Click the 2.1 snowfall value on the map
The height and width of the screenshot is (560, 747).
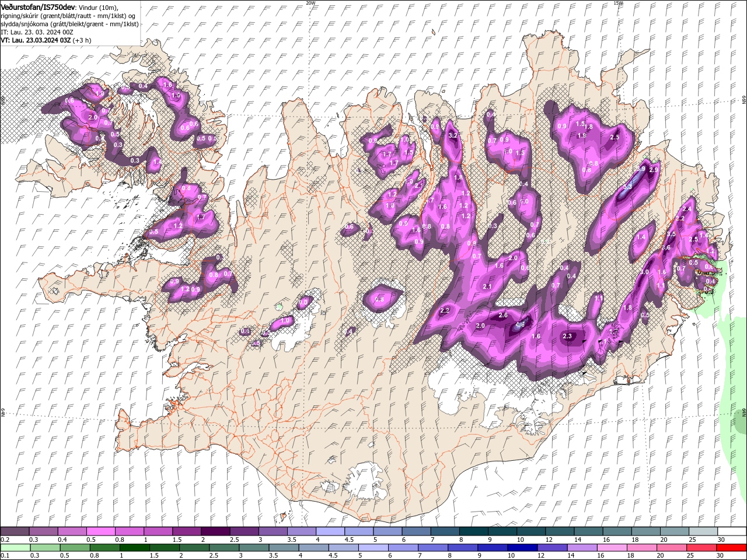(487, 286)
